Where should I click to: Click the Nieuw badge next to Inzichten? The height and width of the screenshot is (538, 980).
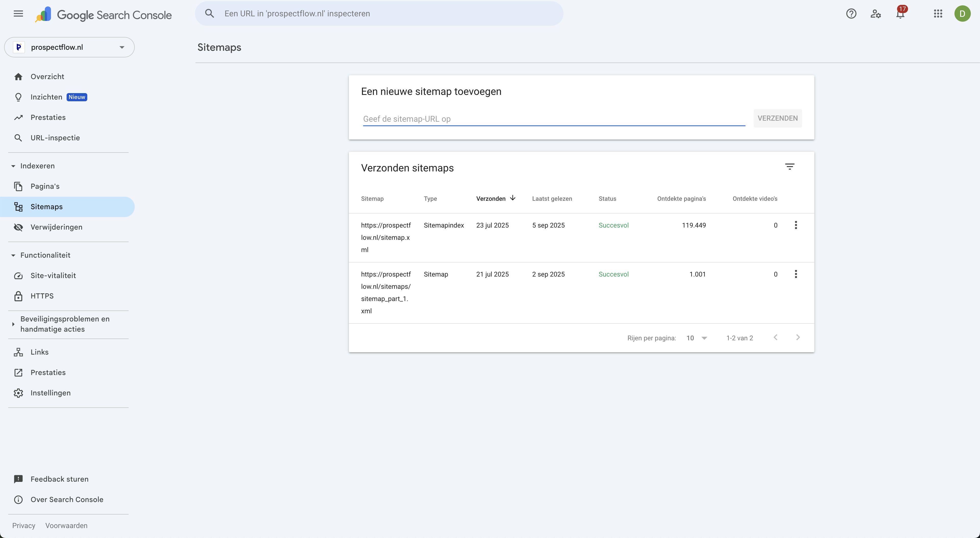pyautogui.click(x=77, y=97)
